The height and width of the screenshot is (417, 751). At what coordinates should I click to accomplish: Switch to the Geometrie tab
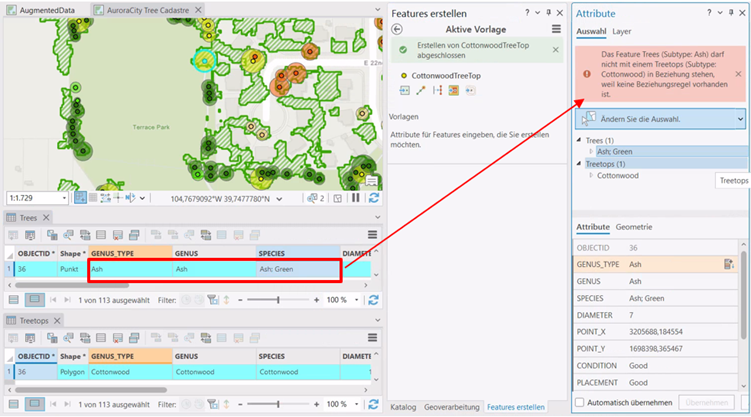click(x=634, y=227)
